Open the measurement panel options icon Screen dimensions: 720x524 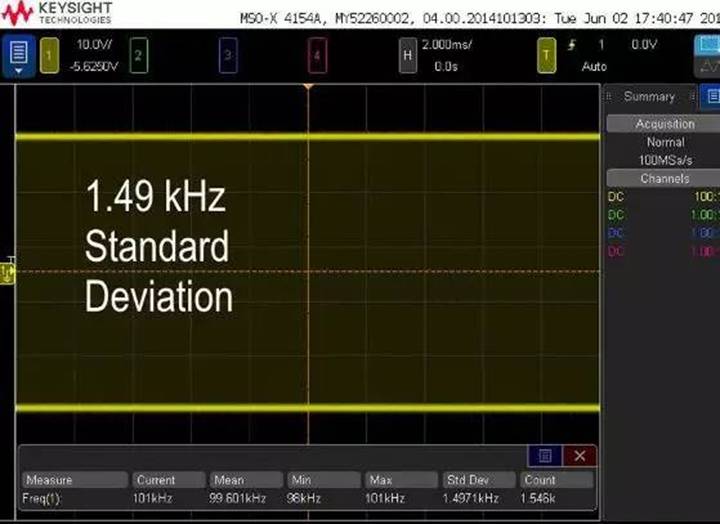[x=545, y=456]
